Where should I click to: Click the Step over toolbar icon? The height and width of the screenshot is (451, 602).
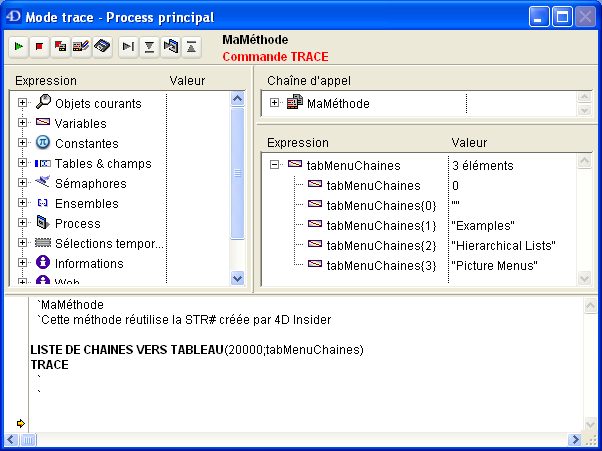pos(128,46)
